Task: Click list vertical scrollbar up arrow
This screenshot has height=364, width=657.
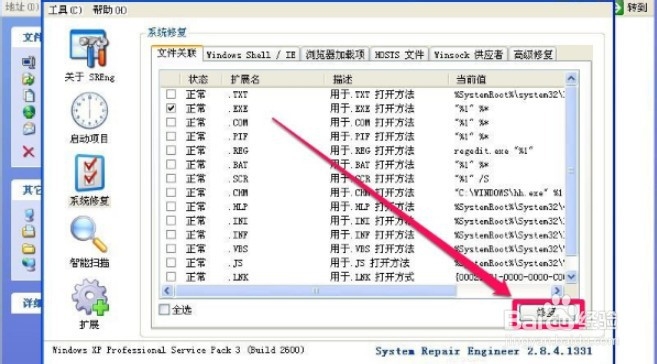Action: coord(571,78)
